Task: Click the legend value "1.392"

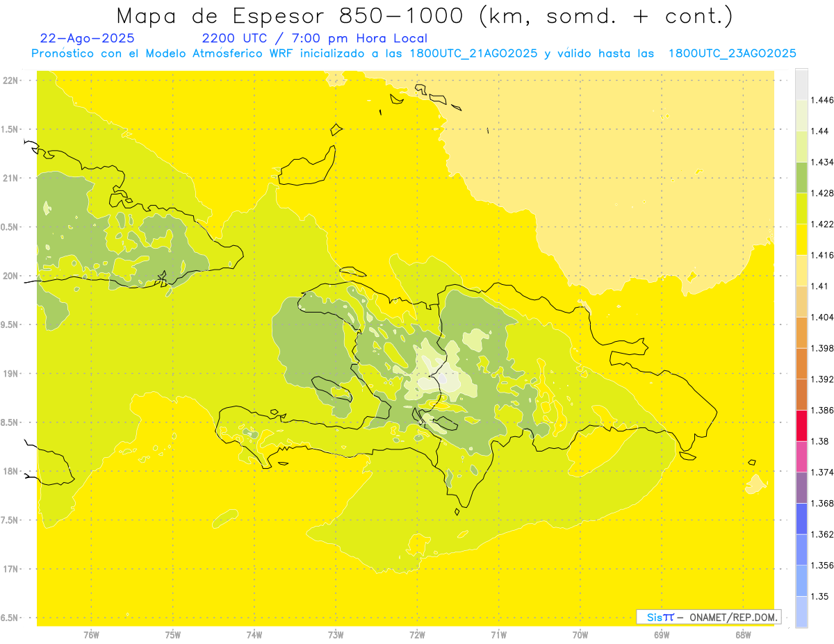Action: pyautogui.click(x=823, y=379)
